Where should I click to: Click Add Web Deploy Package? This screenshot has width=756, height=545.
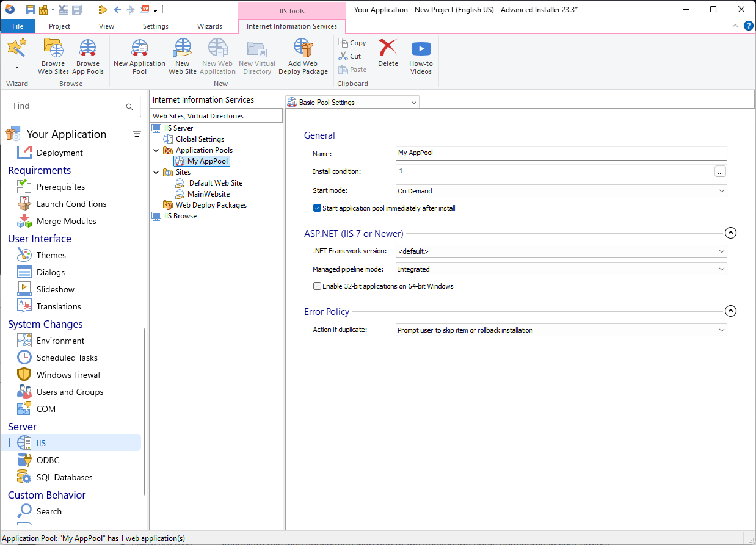click(303, 56)
